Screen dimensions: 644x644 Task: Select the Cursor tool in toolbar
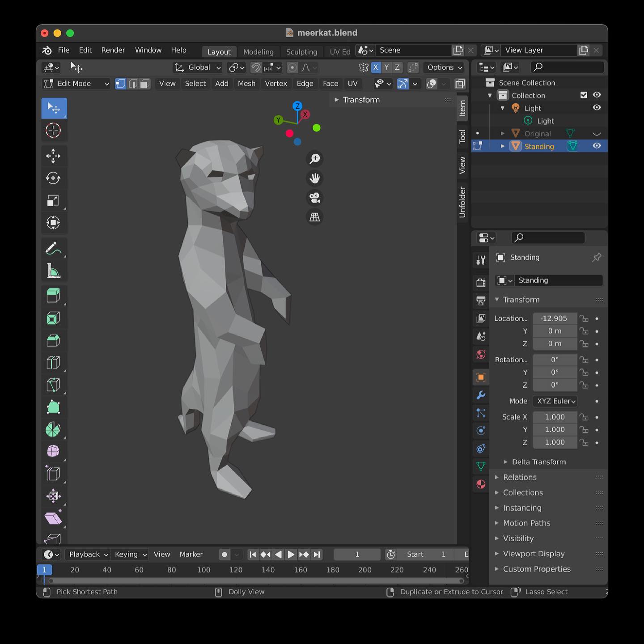53,131
